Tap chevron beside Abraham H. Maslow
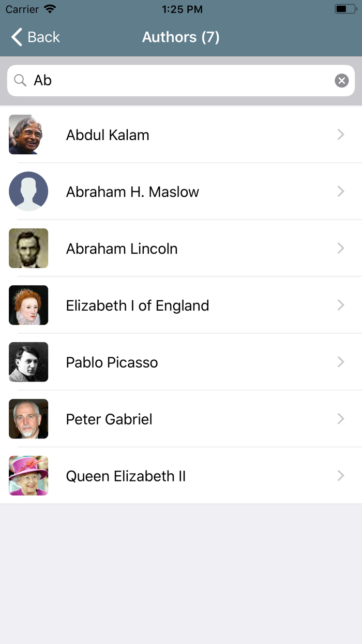The width and height of the screenshot is (362, 644). [x=340, y=192]
